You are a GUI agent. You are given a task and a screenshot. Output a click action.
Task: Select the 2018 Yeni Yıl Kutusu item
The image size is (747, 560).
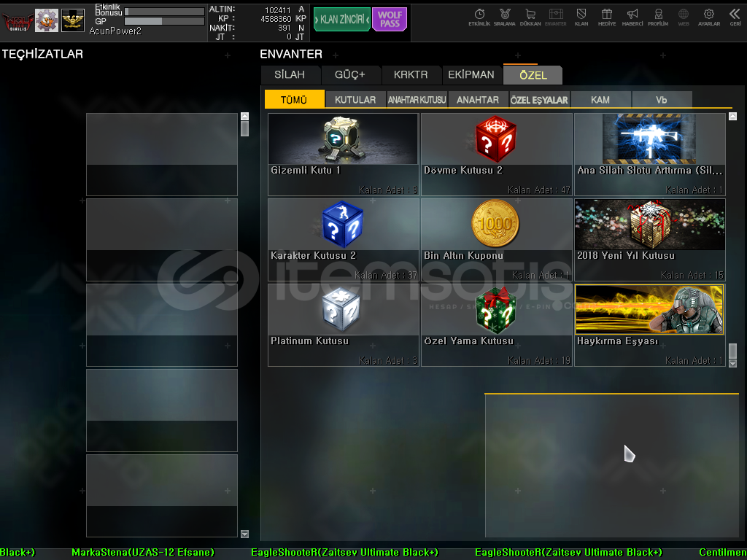650,239
